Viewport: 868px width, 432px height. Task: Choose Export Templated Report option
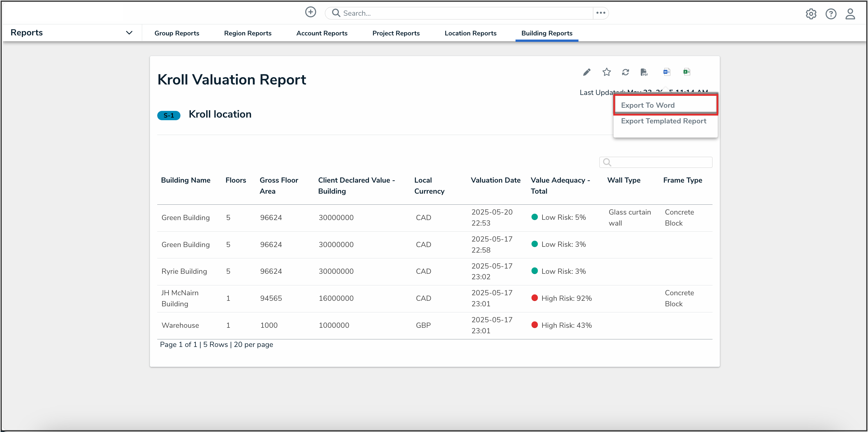pos(663,121)
